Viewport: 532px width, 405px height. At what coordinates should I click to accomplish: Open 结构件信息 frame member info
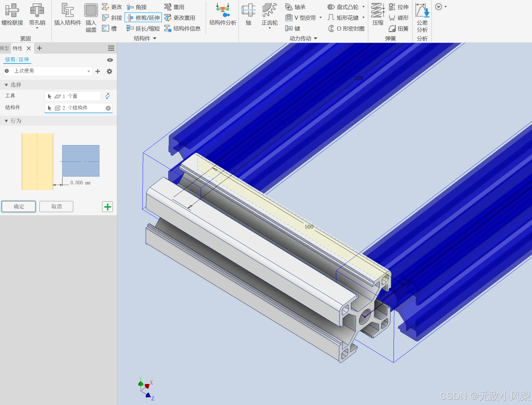click(x=182, y=28)
